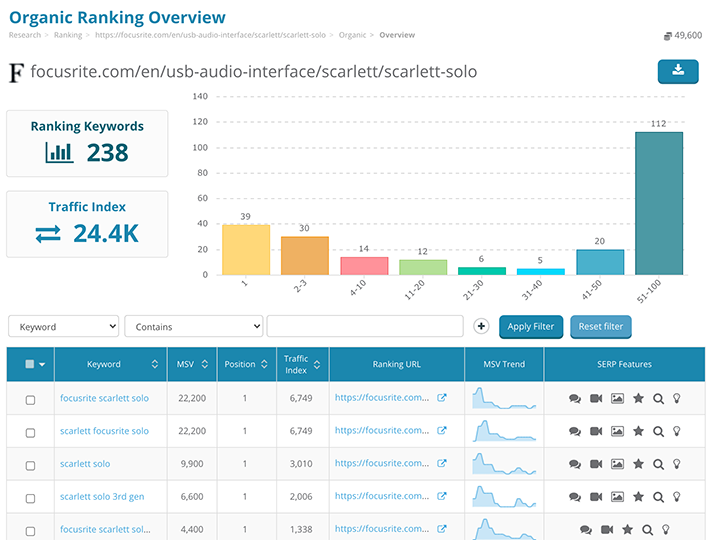720x540 pixels.
Task: Click the download export icon button
Action: [x=678, y=71]
